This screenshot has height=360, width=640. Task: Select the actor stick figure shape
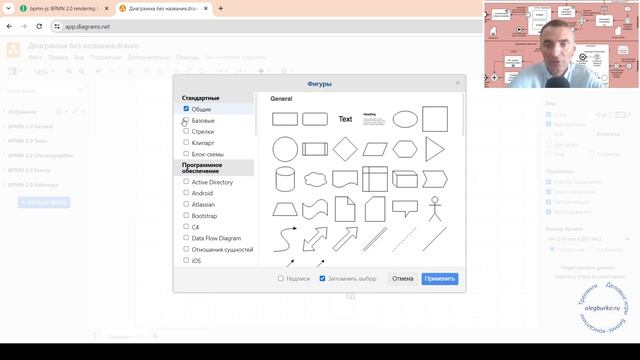coord(435,209)
